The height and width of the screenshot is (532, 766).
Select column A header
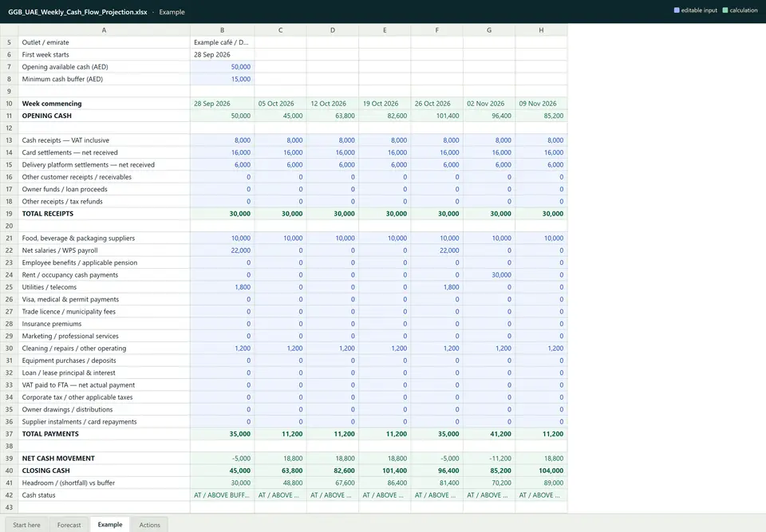click(104, 30)
